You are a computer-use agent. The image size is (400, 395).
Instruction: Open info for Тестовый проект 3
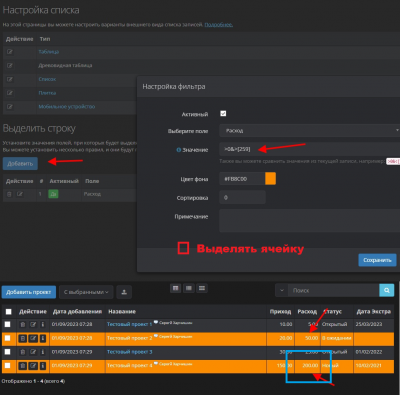point(43,352)
